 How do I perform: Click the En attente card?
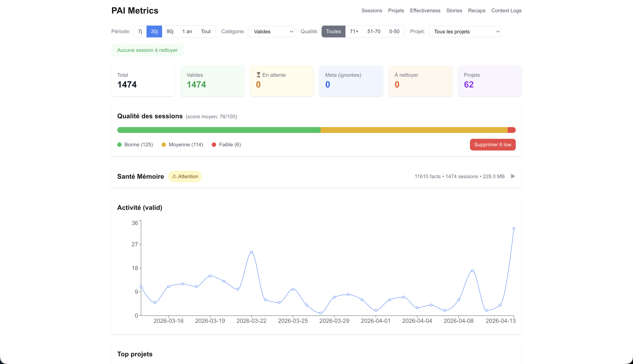tap(282, 81)
